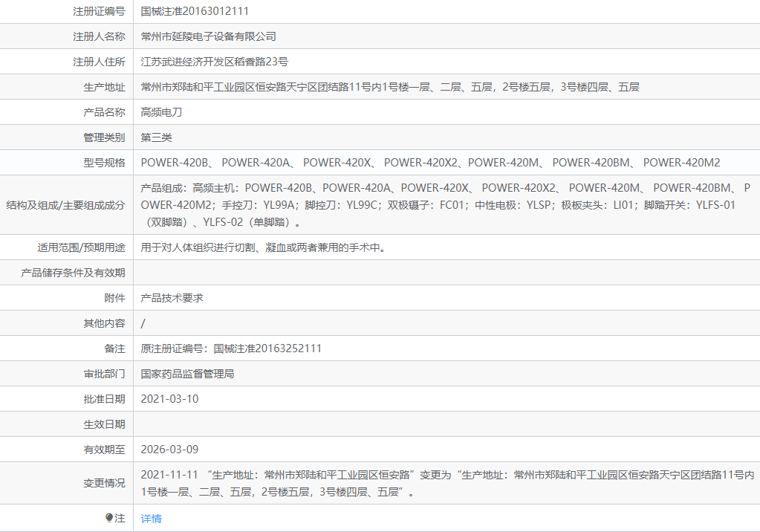Screen dimensions: 760x532
Task: Select approval date 2021-03-10
Action: (x=169, y=399)
